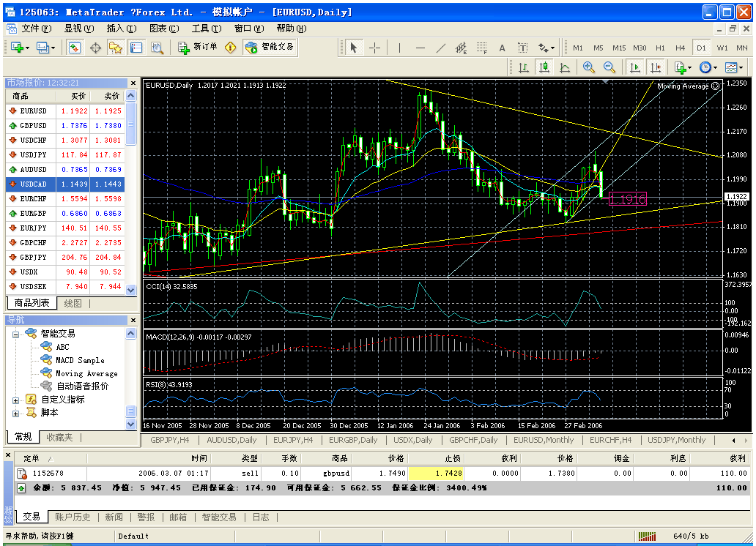Select the Text 'A' tool
756x546 pixels.
click(502, 48)
